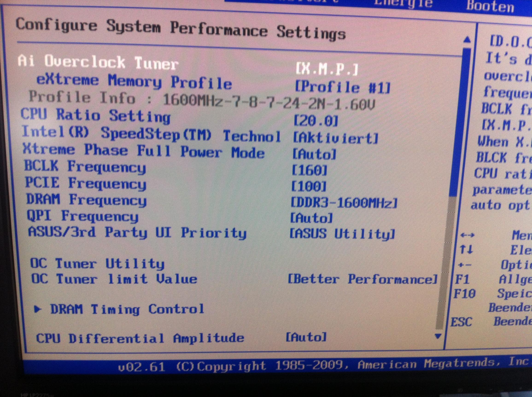Open DRAM Timing Control submenu
The image size is (532, 397).
tap(127, 309)
